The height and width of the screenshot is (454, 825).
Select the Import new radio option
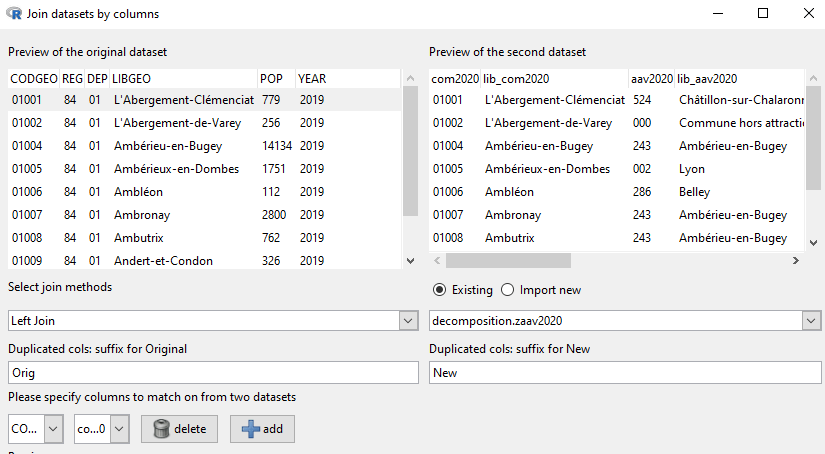coord(507,290)
